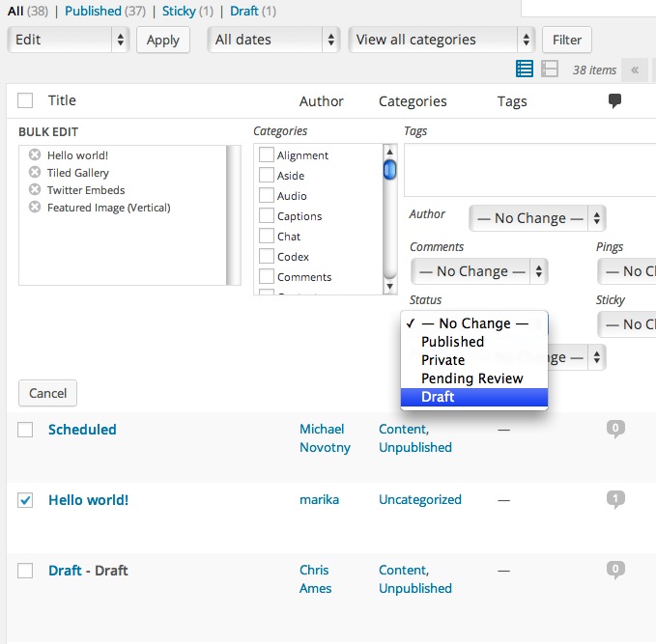Click the comments column speech bubble icon

click(x=614, y=100)
